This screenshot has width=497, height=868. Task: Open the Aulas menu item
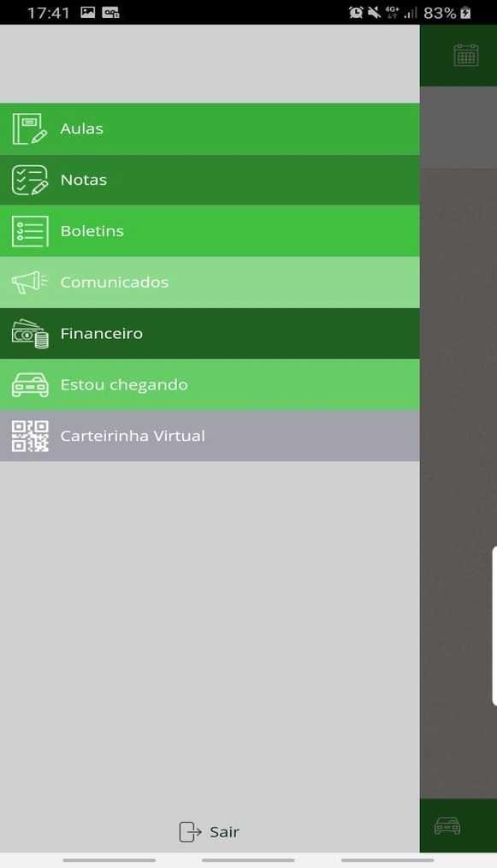click(x=210, y=128)
